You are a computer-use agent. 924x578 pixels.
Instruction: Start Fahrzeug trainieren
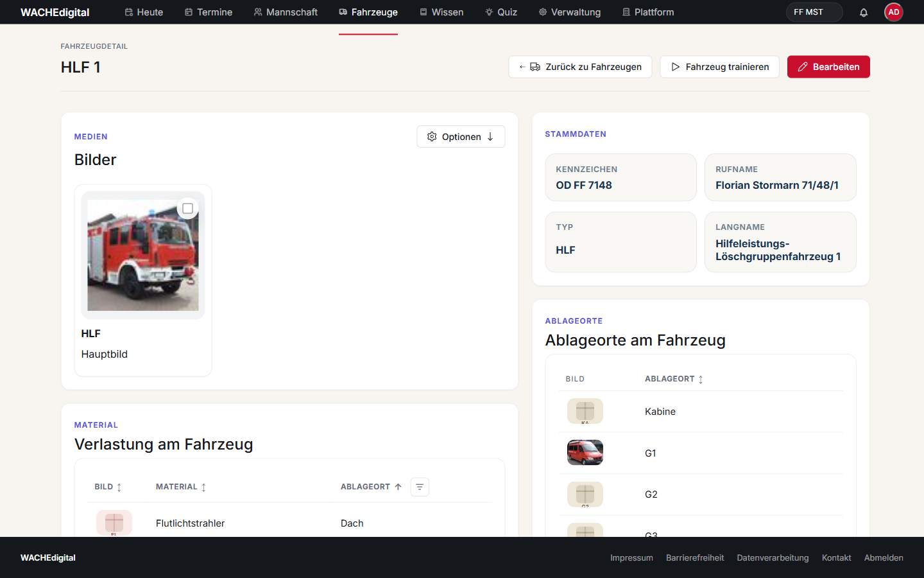tap(719, 67)
